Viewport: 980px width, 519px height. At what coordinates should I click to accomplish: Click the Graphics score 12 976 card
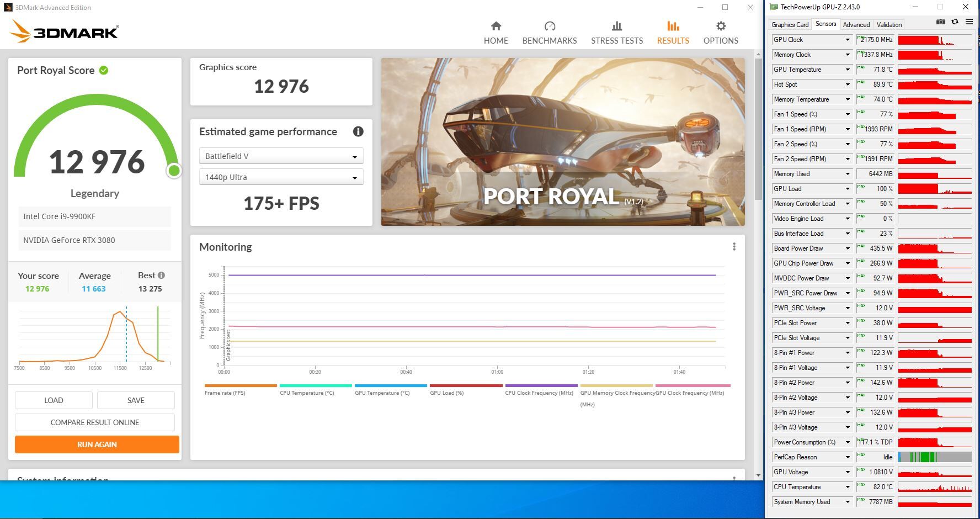point(281,82)
